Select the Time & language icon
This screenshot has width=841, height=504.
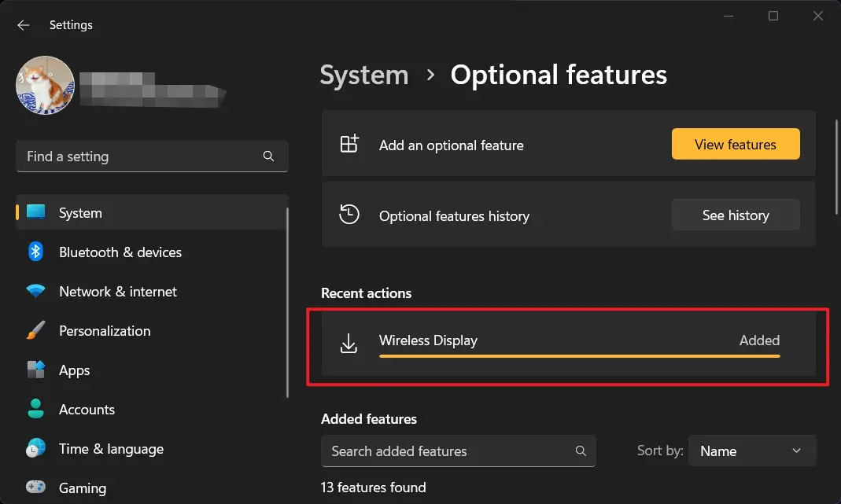pyautogui.click(x=35, y=449)
